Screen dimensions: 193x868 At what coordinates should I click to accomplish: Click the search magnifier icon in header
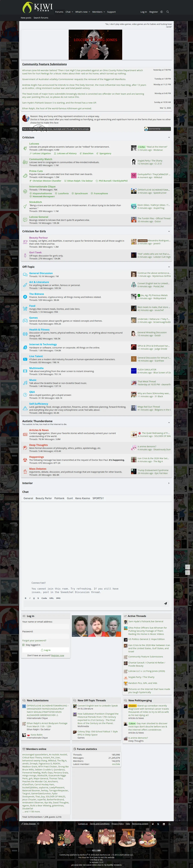[x=168, y=12]
